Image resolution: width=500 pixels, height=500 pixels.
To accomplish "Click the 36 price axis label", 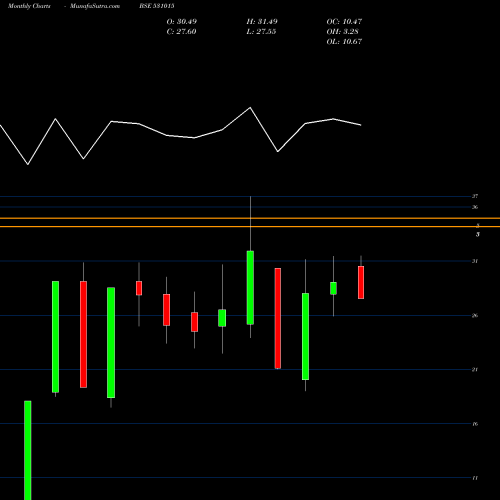I will coord(475,207).
